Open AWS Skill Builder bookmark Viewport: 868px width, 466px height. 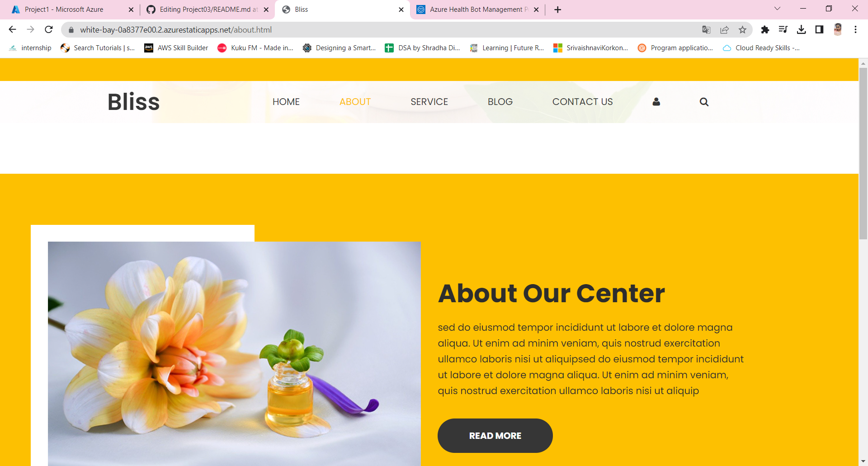pos(176,48)
